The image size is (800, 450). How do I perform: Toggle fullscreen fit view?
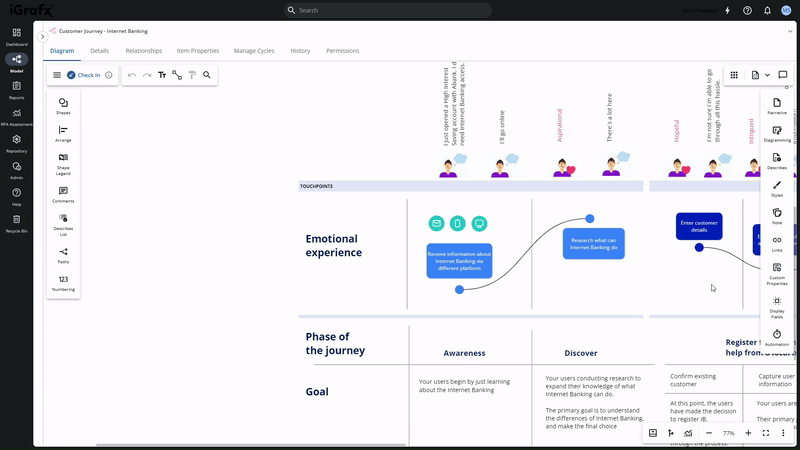point(766,433)
